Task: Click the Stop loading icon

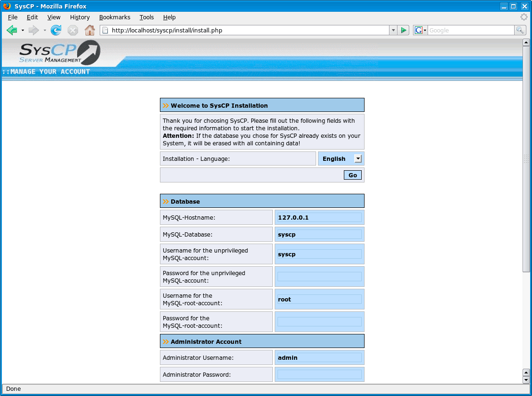Action: (x=72, y=30)
